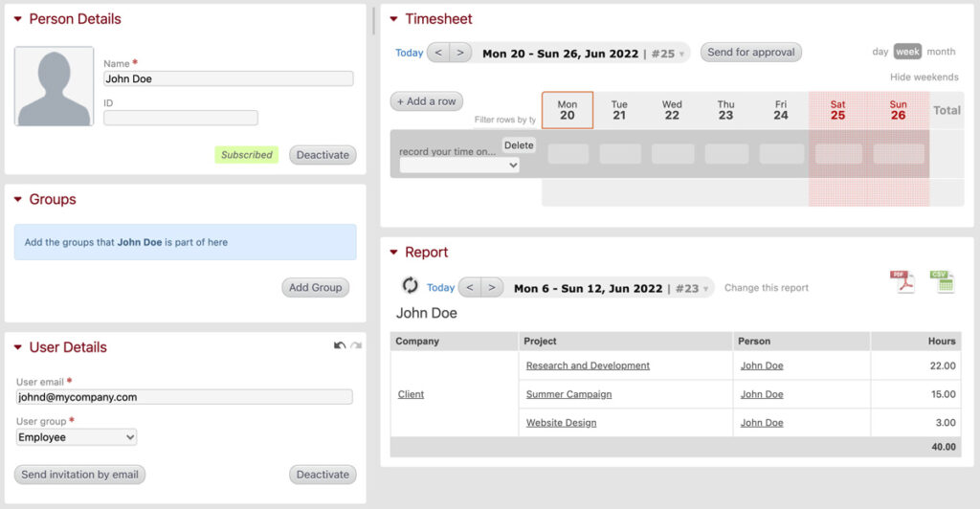Open Research and Development project link

(x=588, y=365)
